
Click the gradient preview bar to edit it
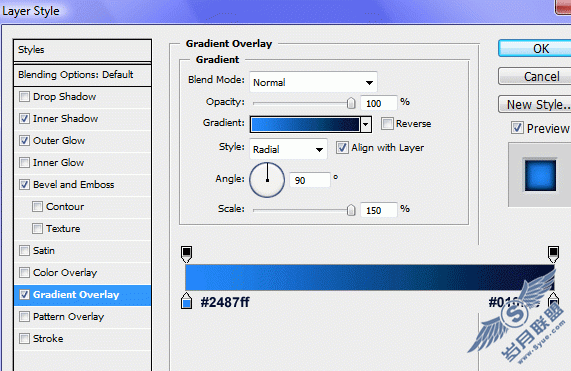point(305,125)
